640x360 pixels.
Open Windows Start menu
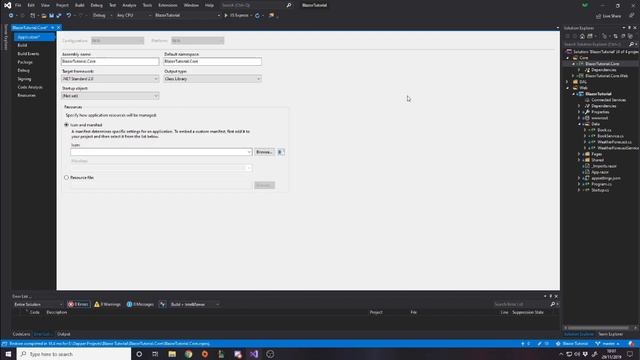[x=8, y=354]
